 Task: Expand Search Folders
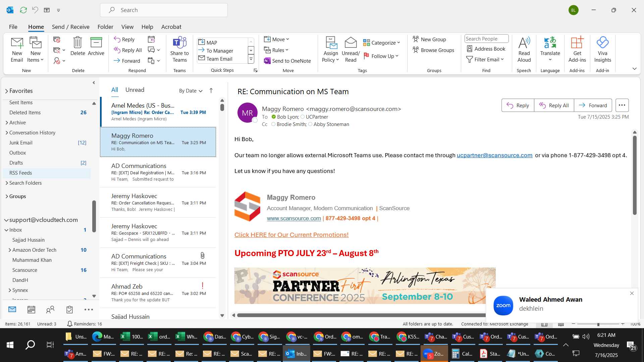[x=7, y=183]
